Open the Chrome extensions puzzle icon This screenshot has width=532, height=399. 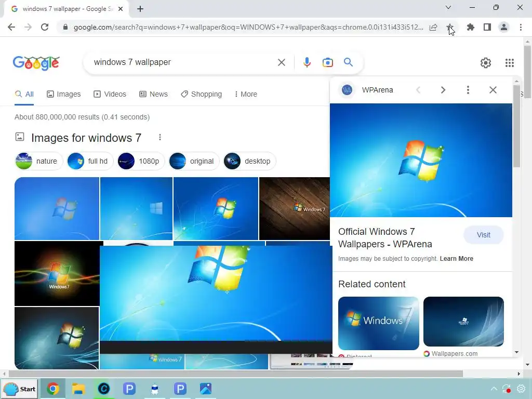470,27
